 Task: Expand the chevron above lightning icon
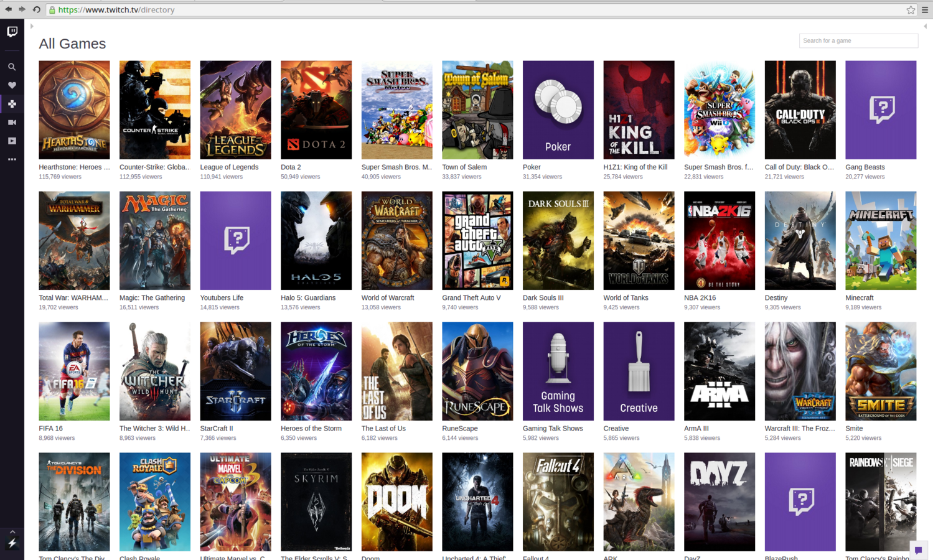coord(12,532)
